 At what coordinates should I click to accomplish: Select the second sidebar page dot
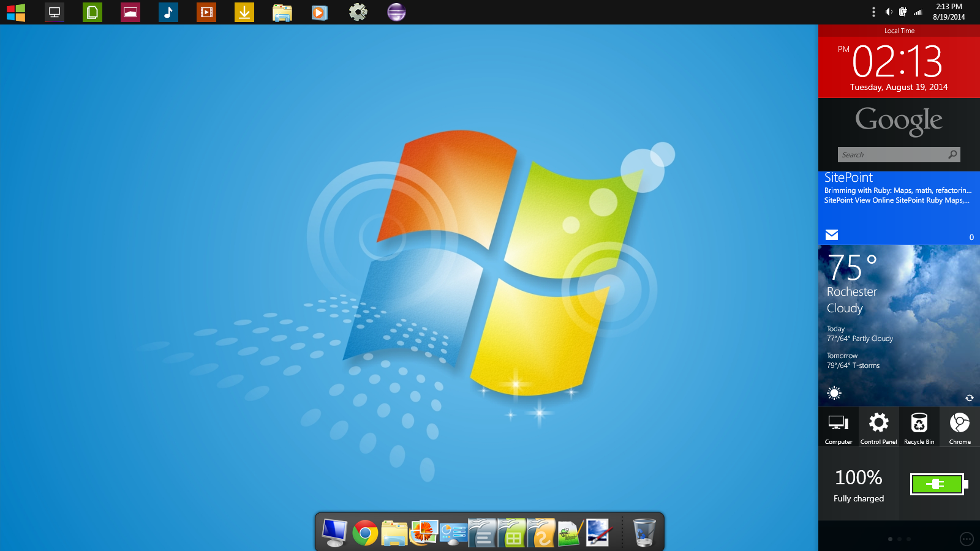click(x=899, y=539)
